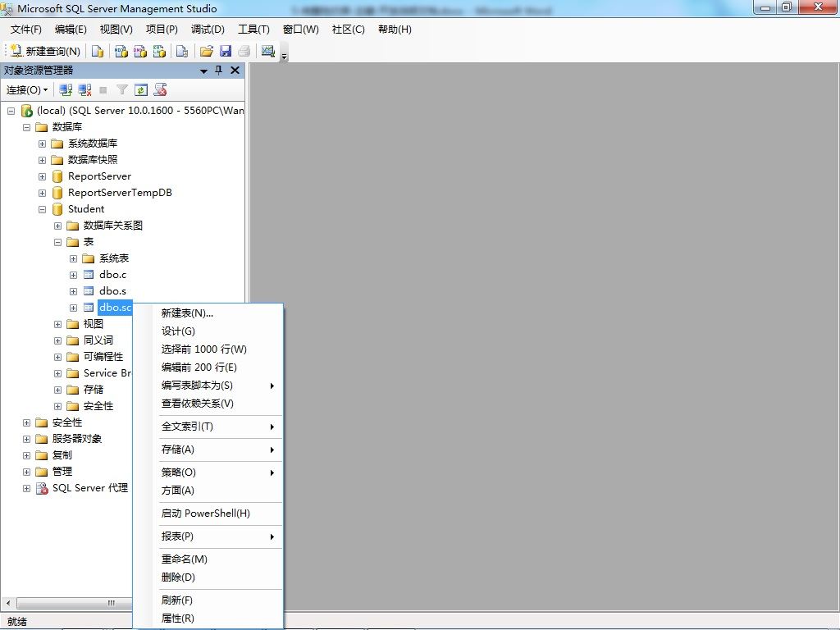The image size is (840, 630).
Task: Collapse the 表 folder
Action: point(57,242)
